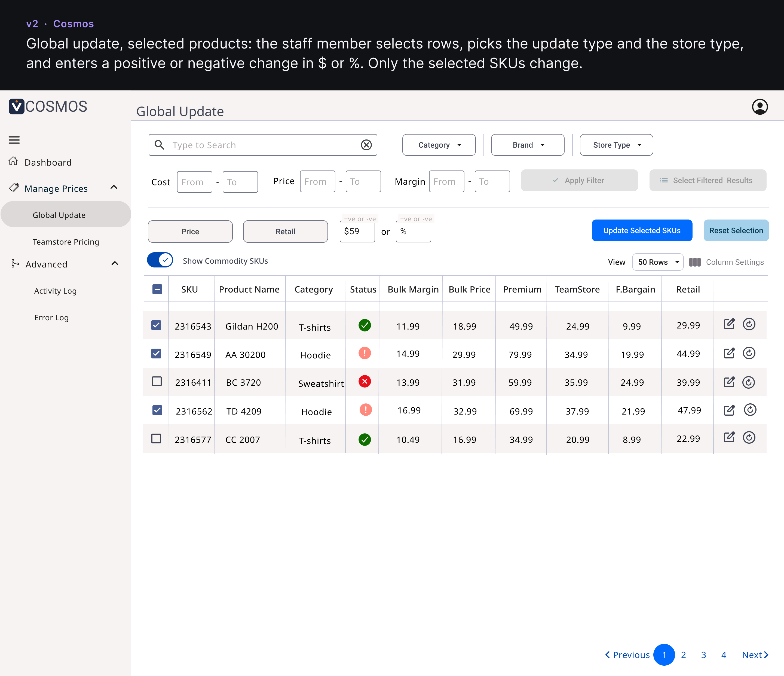Click the Column Settings columns icon

(x=695, y=262)
